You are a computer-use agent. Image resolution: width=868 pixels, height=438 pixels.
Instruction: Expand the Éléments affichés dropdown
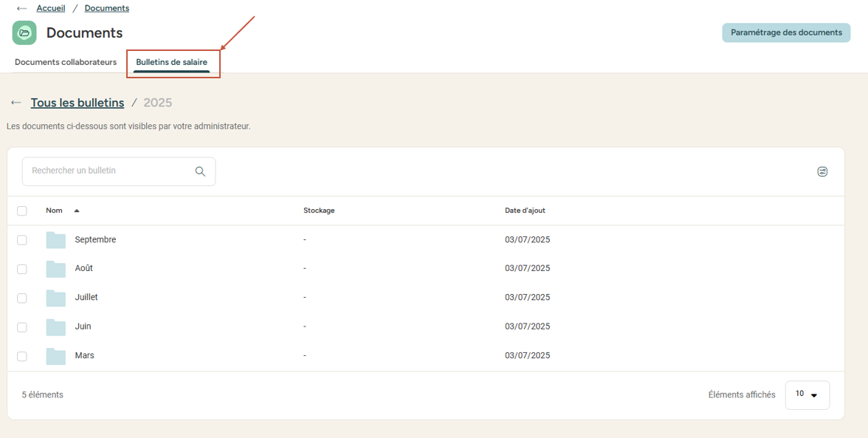(x=807, y=394)
